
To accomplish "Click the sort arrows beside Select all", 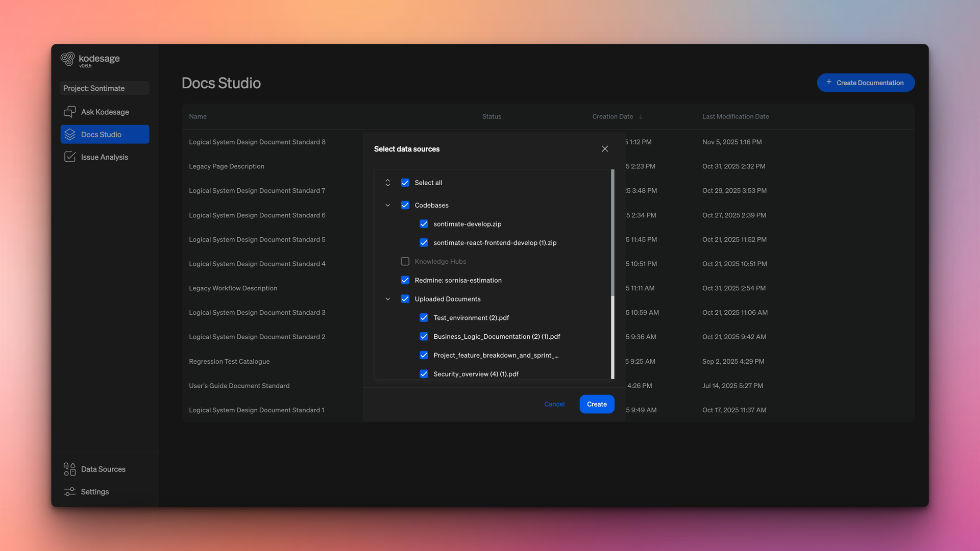I will tap(387, 182).
